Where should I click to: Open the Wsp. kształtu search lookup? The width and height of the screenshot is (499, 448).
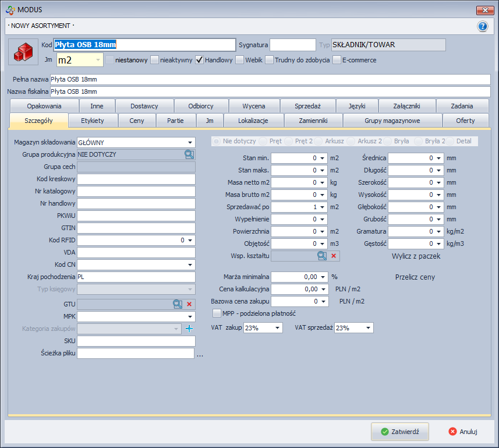pos(322,256)
